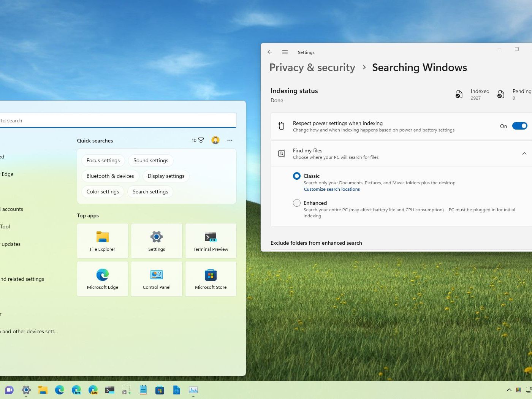Image resolution: width=532 pixels, height=399 pixels.
Task: Open the Settings hamburger navigation menu
Action: tap(285, 52)
